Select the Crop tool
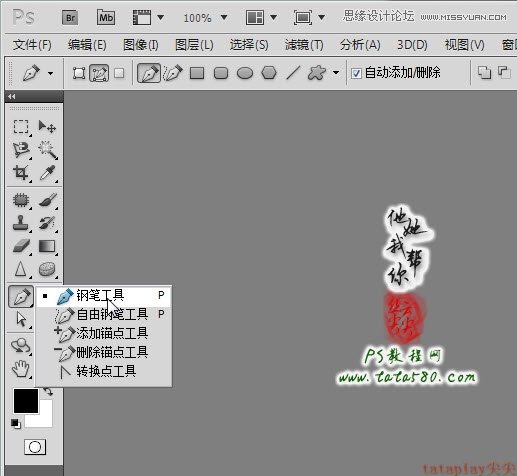The image size is (517, 476). tap(21, 173)
